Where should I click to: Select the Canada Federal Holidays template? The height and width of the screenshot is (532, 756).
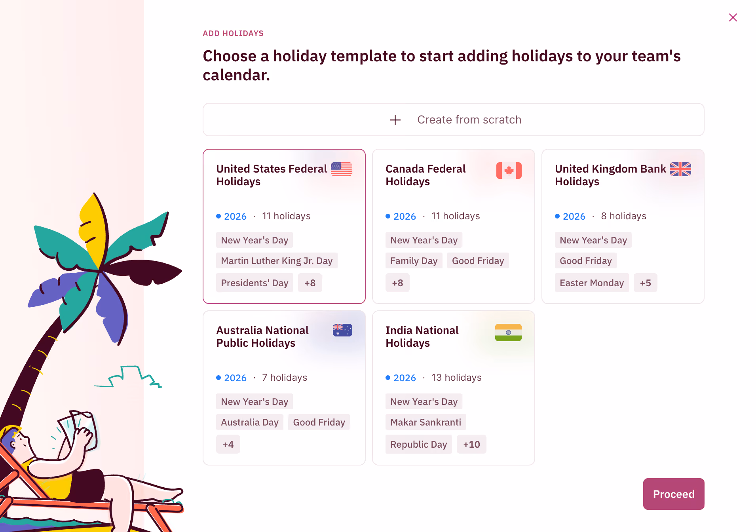[454, 226]
